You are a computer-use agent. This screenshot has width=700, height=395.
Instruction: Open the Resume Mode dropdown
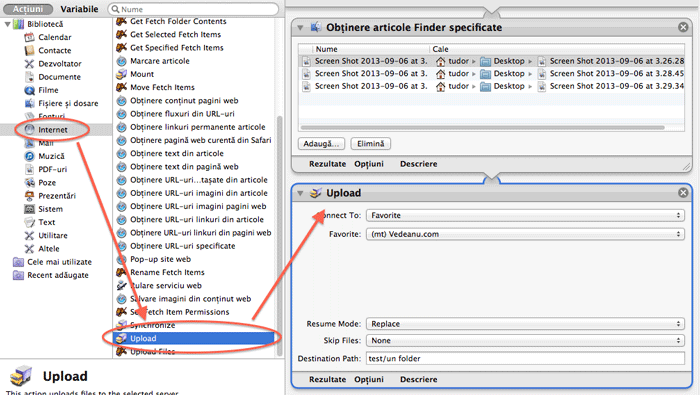[525, 324]
